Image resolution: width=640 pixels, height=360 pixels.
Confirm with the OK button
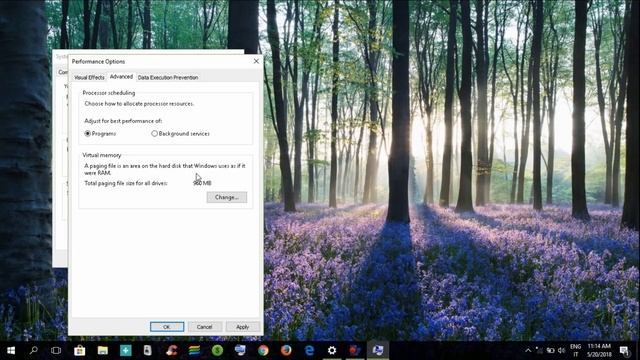[x=167, y=327]
